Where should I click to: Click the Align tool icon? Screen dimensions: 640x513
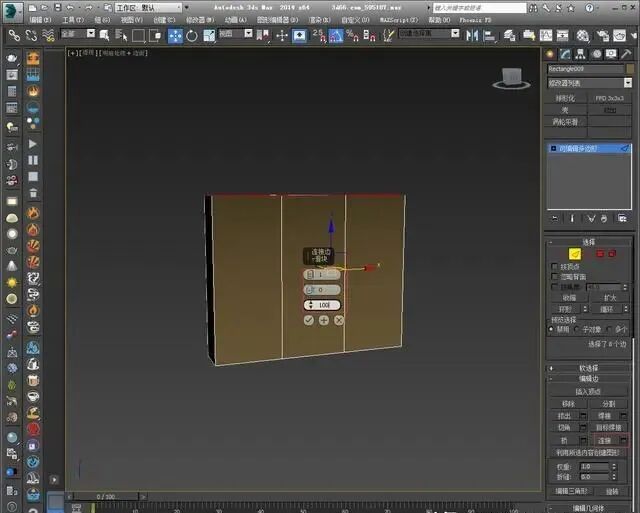(489, 36)
